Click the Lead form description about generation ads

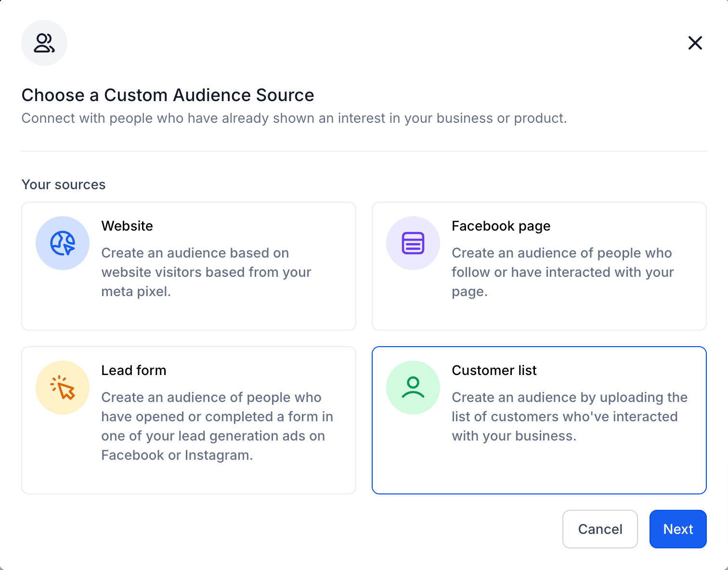coord(217,426)
